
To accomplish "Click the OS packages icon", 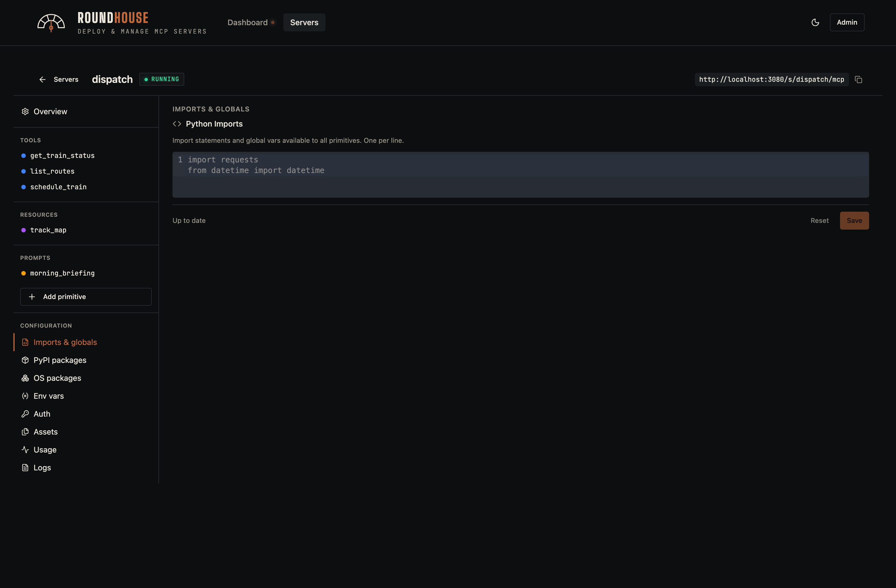I will click(25, 378).
